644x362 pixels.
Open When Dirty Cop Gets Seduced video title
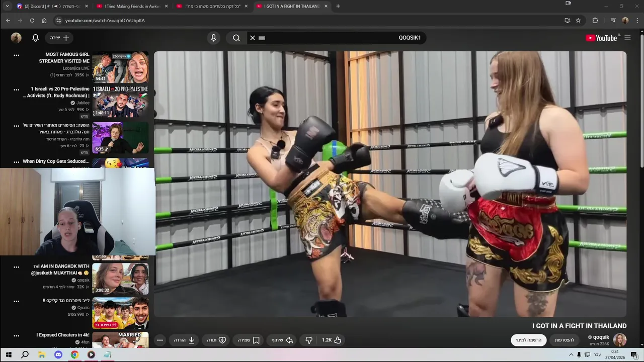pyautogui.click(x=56, y=161)
